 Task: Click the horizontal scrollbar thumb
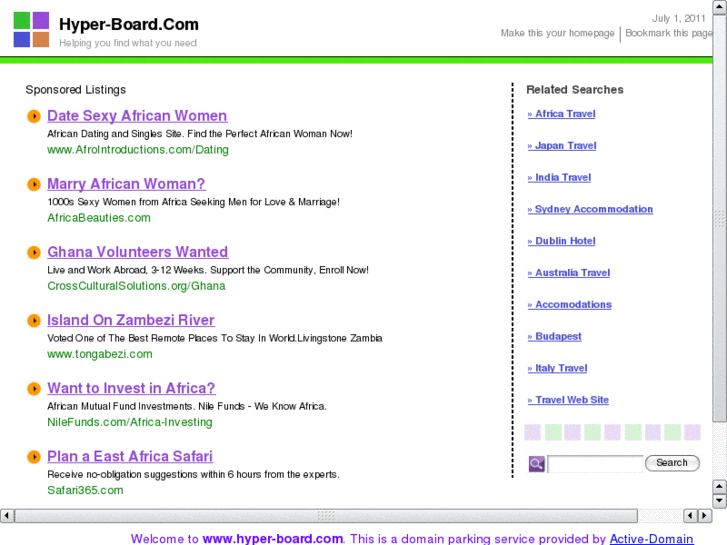pos(326,515)
